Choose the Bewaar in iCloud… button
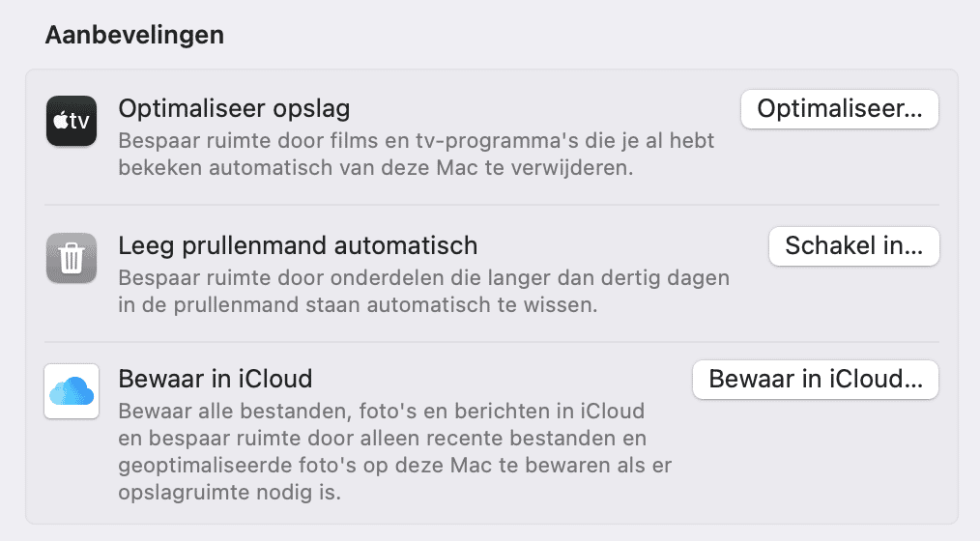980x541 pixels. pos(816,380)
